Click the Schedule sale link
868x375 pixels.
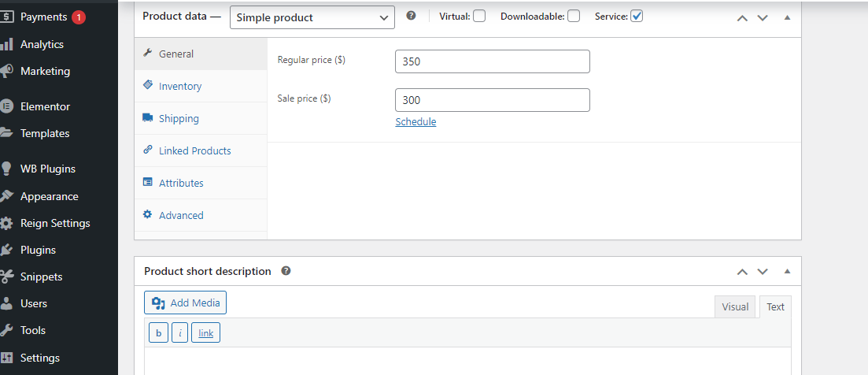[x=416, y=121]
